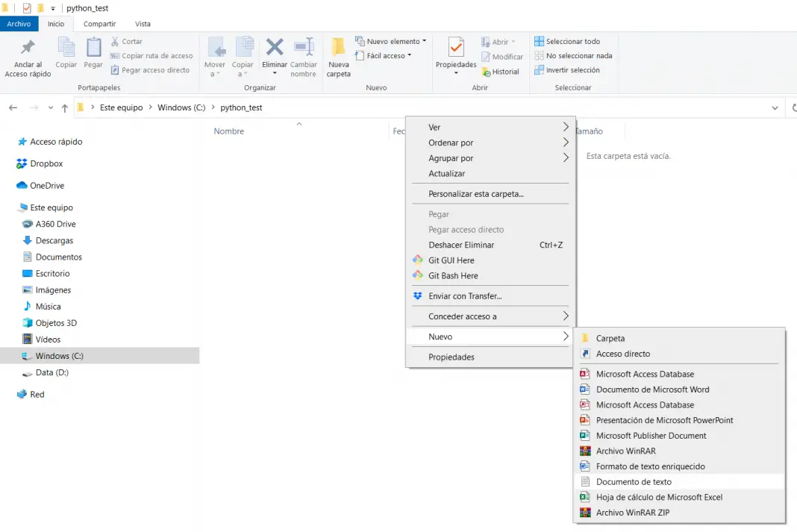Choose Enviar con Transfer Dropbox entry

coord(465,296)
